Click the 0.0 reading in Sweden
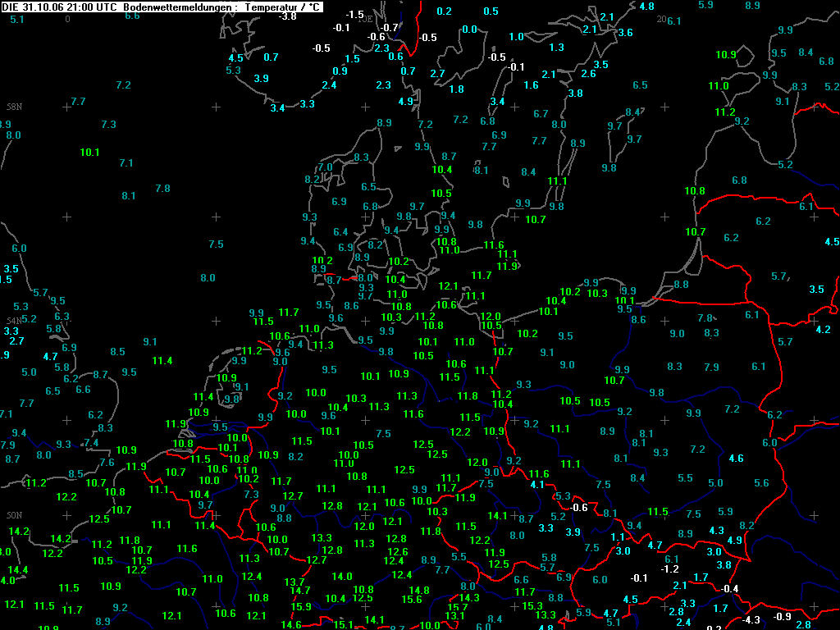 (469, 30)
